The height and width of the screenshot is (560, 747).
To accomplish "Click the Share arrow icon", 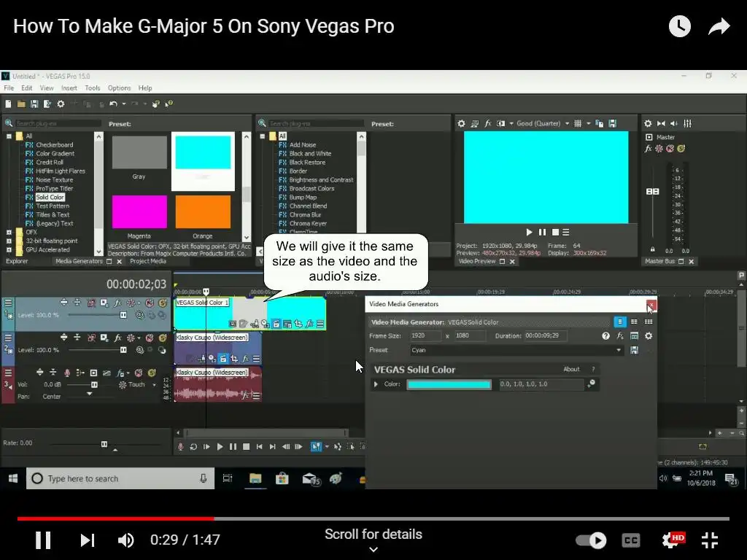I will pos(719,26).
